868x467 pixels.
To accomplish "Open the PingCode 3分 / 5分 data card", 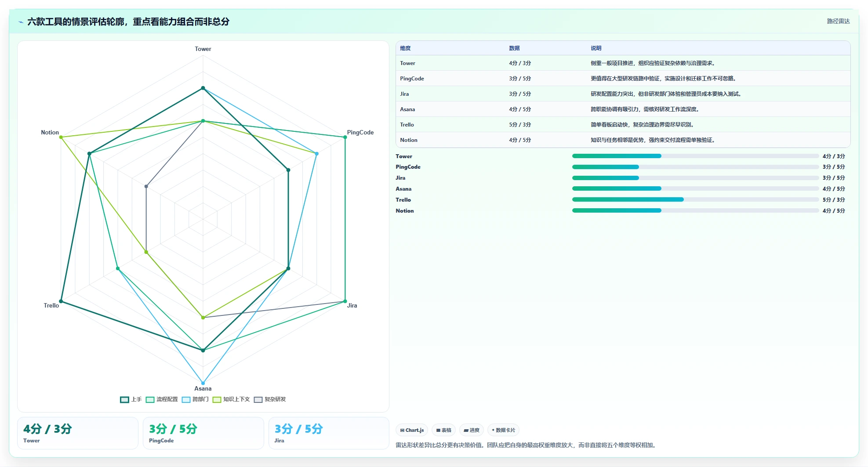I will pyautogui.click(x=203, y=433).
